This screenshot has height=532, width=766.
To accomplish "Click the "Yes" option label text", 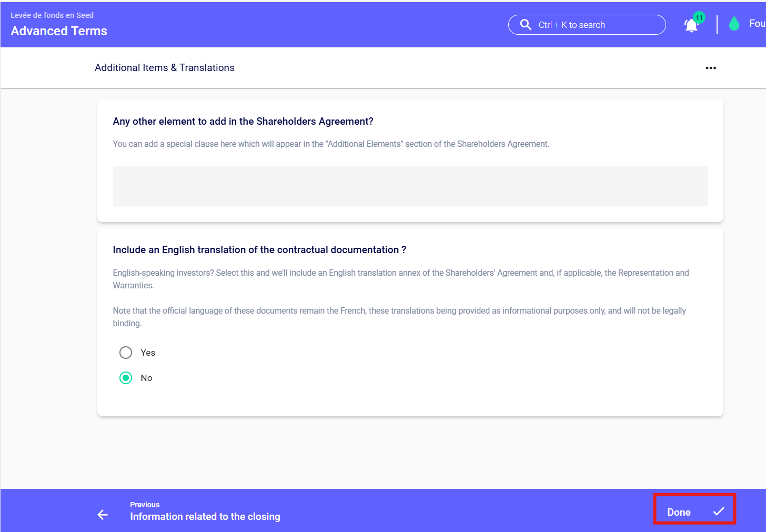I will click(148, 353).
